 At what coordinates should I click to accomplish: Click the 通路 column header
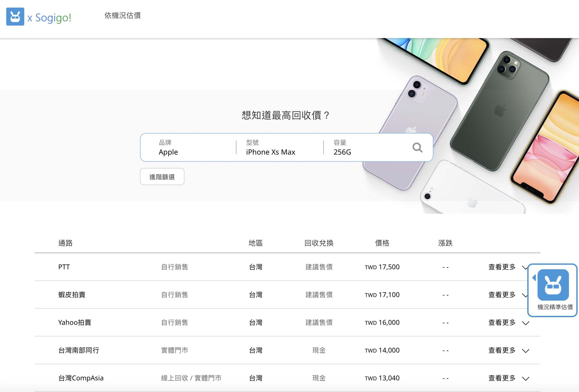pos(66,243)
